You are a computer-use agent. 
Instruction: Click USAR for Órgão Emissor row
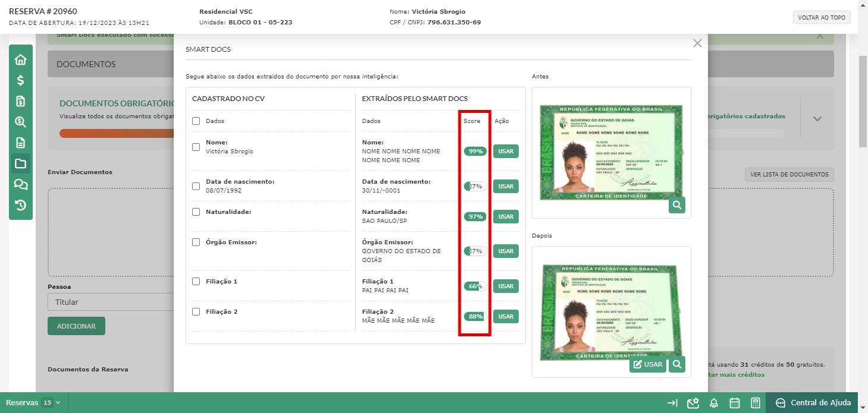tap(506, 251)
